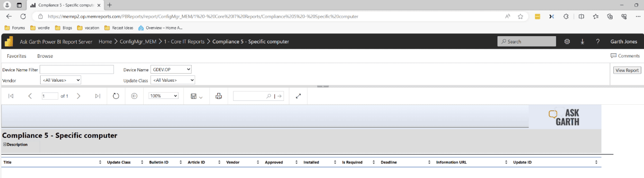Add this page to favorites star
This screenshot has width=644, height=178.
point(521,16)
